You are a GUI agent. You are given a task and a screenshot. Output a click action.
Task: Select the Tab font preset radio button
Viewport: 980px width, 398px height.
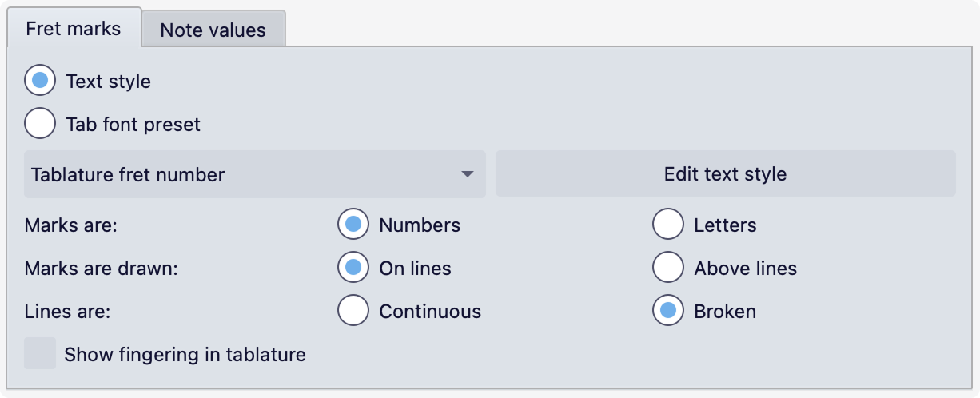[x=40, y=124]
